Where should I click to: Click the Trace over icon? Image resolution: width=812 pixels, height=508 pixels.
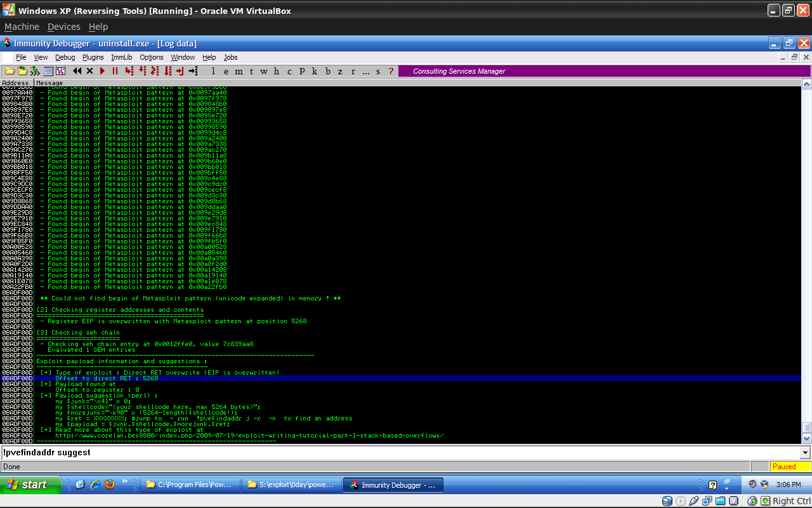(167, 71)
